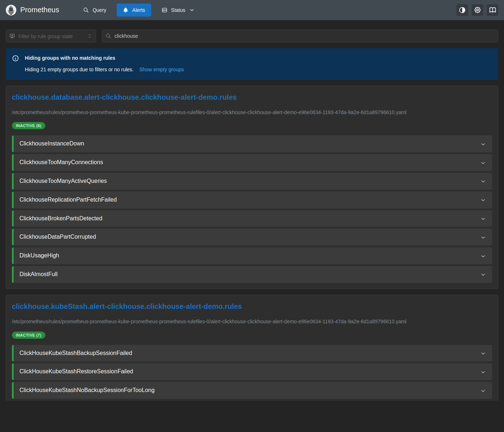
Task: Click the ClickhouseInstanceDown rule name
Action: tap(52, 144)
